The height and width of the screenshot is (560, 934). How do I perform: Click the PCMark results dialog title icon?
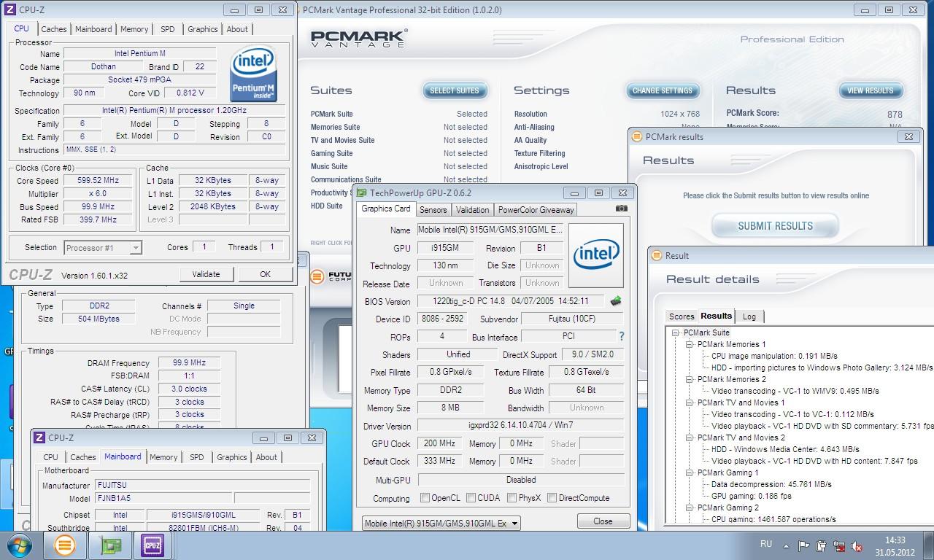(637, 136)
